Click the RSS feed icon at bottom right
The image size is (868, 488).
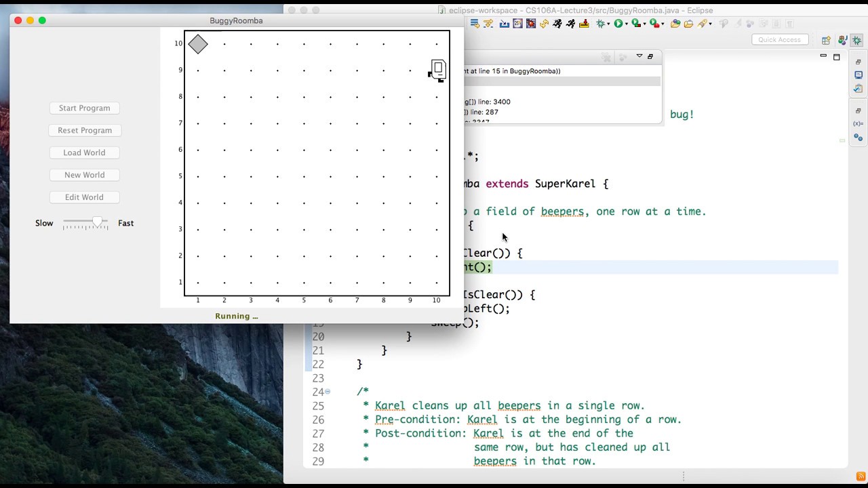tap(861, 476)
